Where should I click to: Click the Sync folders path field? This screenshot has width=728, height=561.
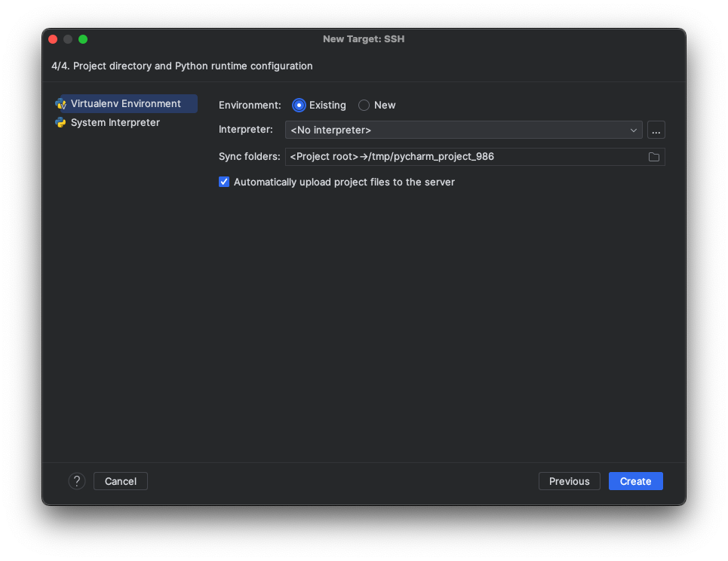pos(453,156)
